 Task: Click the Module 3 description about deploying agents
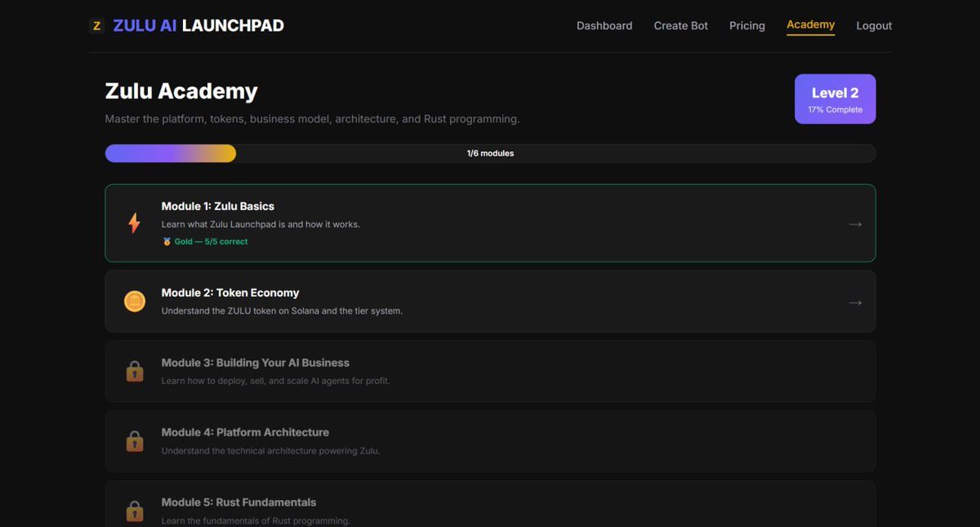[x=275, y=381]
